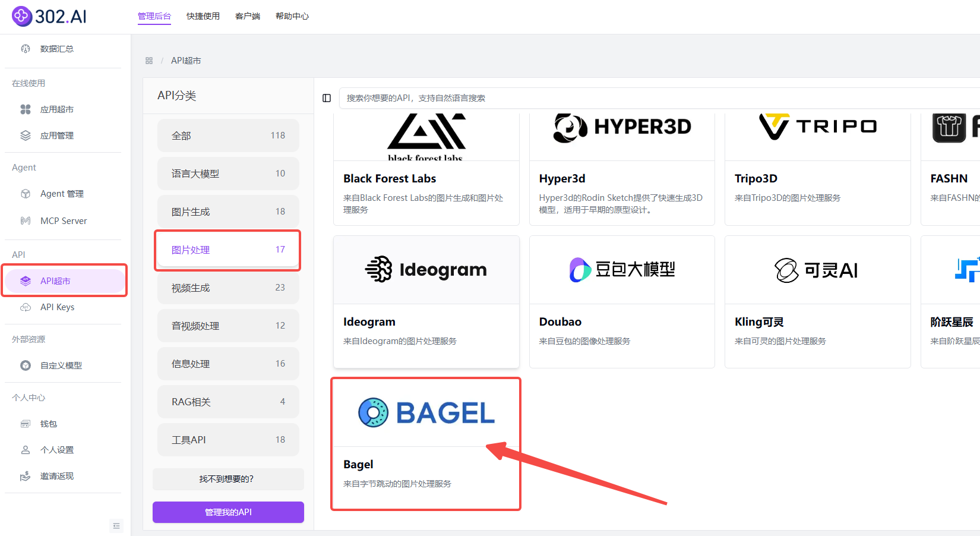Click the Tripo3D card title
The height and width of the screenshot is (536, 980).
coord(756,178)
